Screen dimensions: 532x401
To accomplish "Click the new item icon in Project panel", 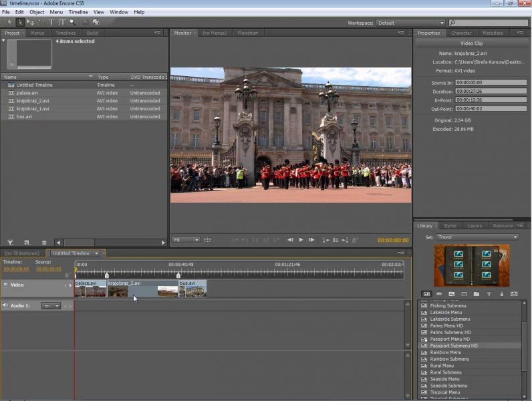I will (x=27, y=242).
